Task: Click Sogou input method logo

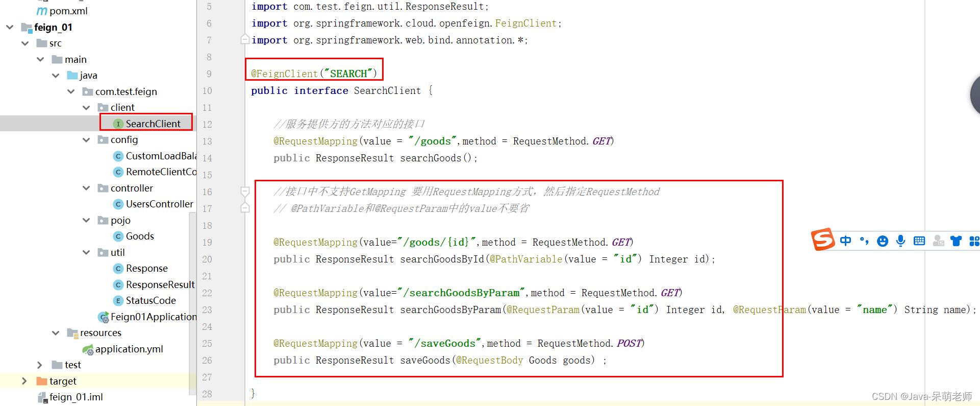Action: tap(823, 239)
